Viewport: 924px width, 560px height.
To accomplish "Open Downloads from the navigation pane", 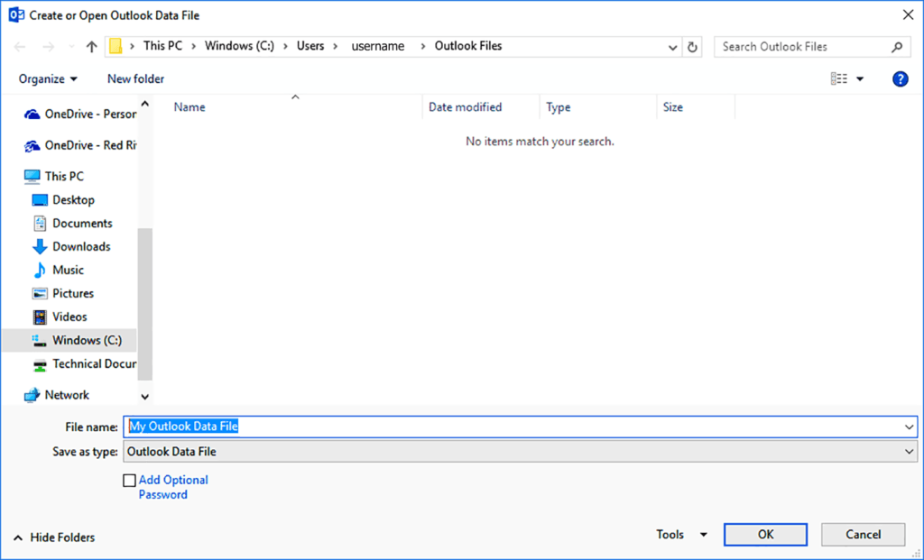I will (x=81, y=247).
